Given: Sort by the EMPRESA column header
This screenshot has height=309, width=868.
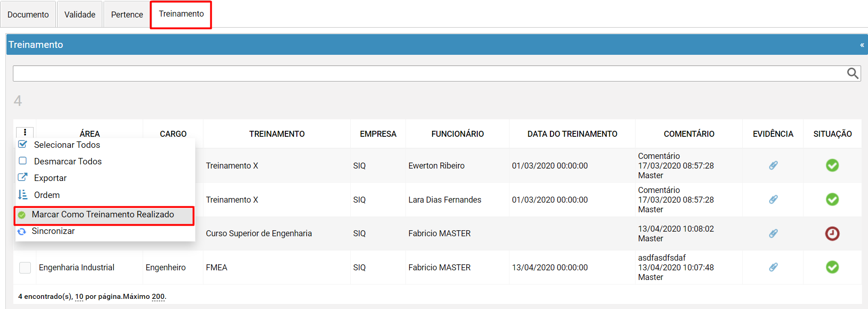Looking at the screenshot, I should [x=378, y=134].
